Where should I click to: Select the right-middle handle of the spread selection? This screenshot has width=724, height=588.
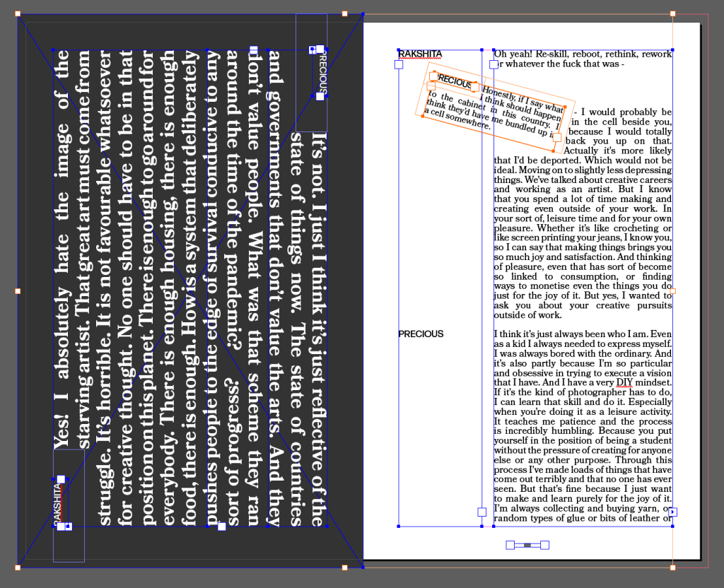coord(673,291)
